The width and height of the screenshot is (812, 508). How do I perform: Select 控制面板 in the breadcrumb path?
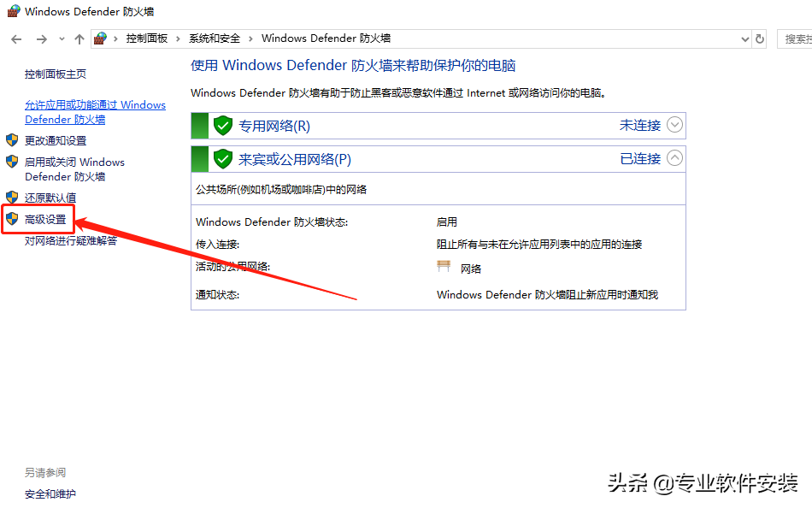coord(147,38)
